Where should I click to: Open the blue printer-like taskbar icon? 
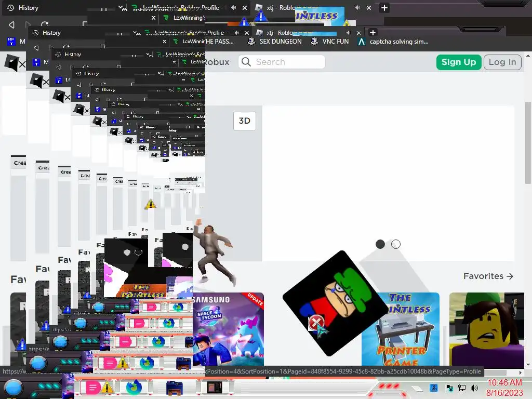pos(175,388)
